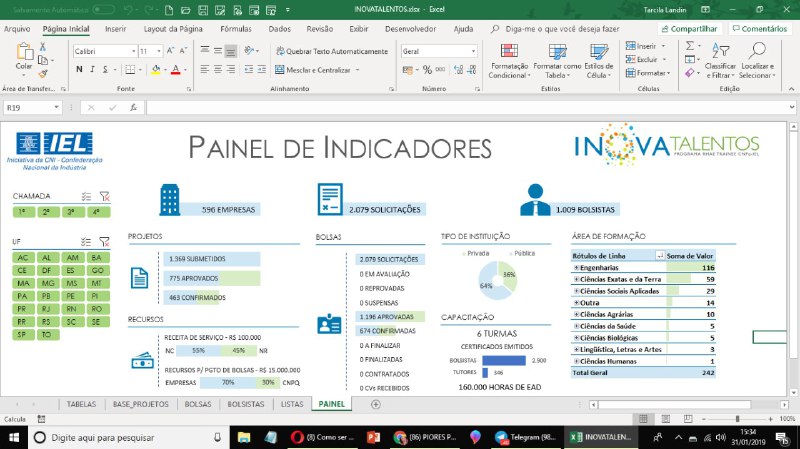
Task: Increase font size with larger A icon
Action: (x=170, y=51)
